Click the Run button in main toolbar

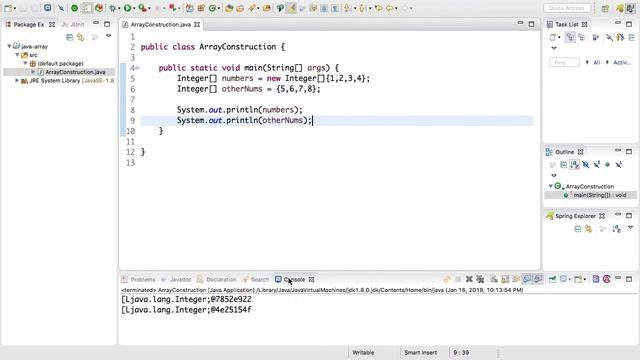[128, 8]
